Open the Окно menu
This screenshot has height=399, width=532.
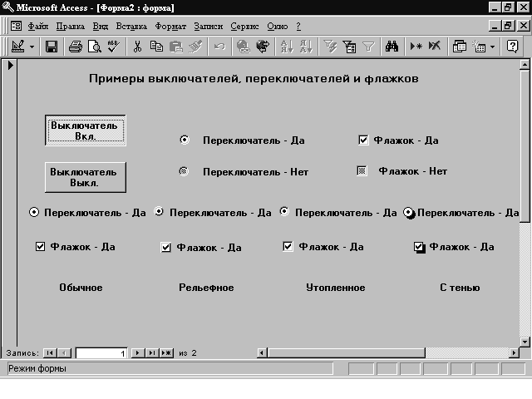click(x=277, y=26)
